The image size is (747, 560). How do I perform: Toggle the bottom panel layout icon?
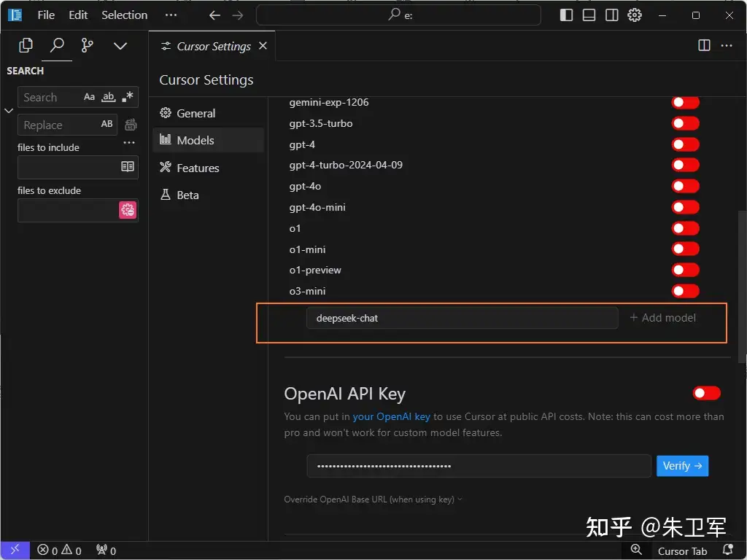click(589, 15)
